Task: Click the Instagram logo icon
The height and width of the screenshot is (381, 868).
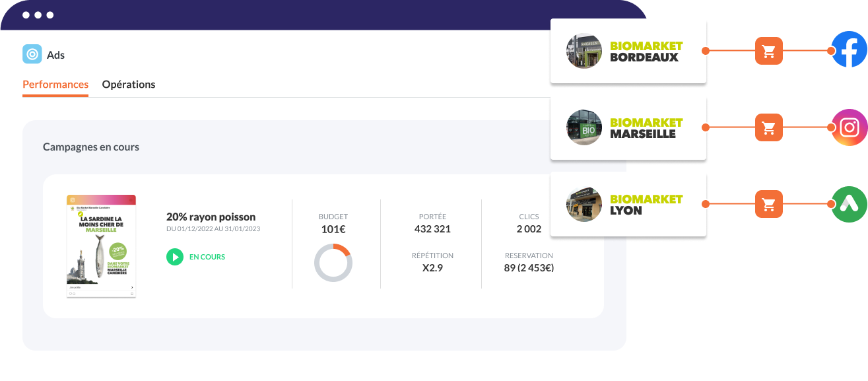Action: (x=849, y=127)
